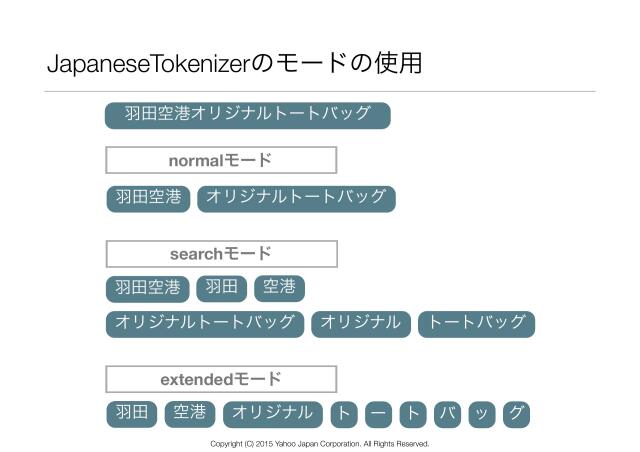Select 羽田空港 token under searchモード

148,289
